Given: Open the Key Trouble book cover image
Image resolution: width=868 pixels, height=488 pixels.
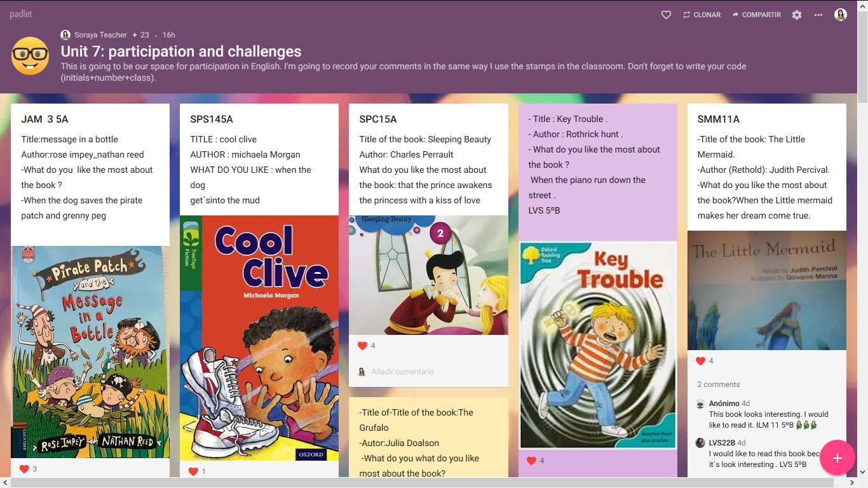Looking at the screenshot, I should [597, 346].
